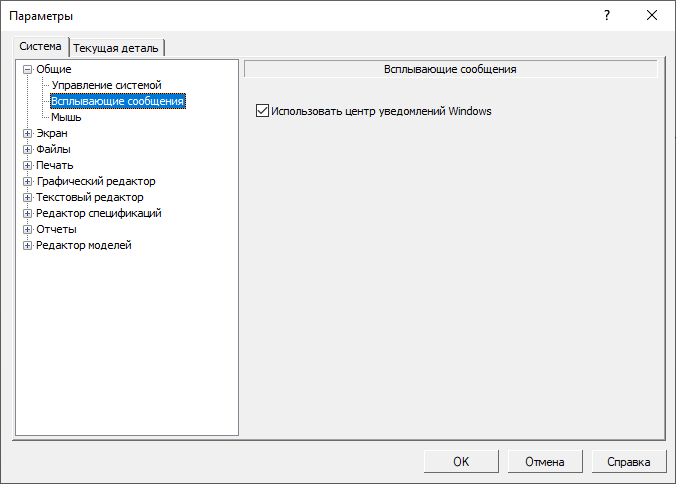
Task: Expand the Редактор спецификаций node
Action: tap(28, 214)
